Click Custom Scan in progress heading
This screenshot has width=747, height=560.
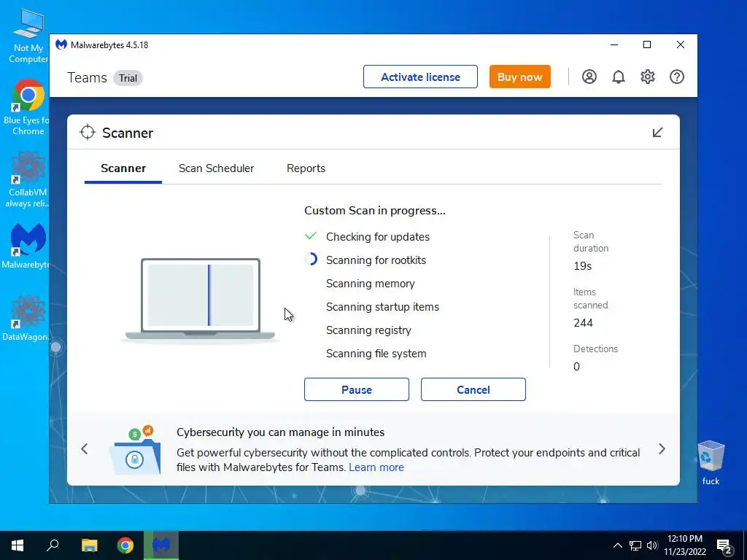coord(375,211)
